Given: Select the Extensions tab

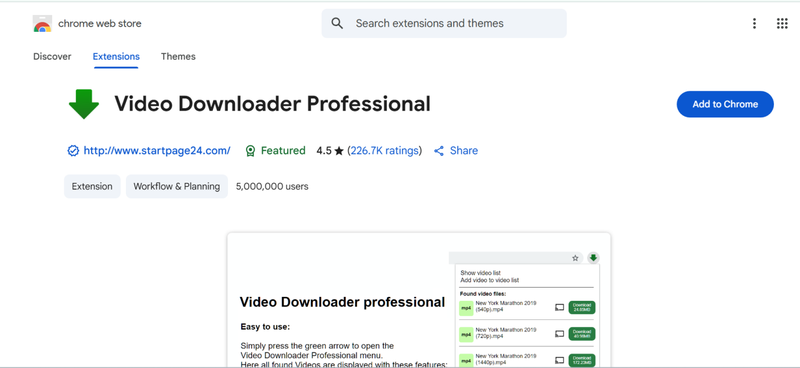Looking at the screenshot, I should [x=116, y=57].
